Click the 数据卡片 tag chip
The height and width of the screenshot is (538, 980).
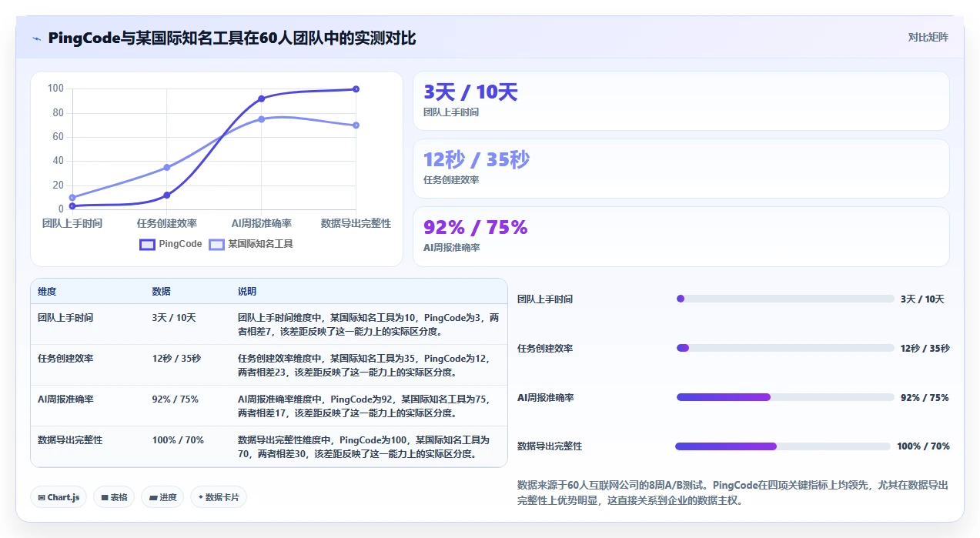click(219, 497)
